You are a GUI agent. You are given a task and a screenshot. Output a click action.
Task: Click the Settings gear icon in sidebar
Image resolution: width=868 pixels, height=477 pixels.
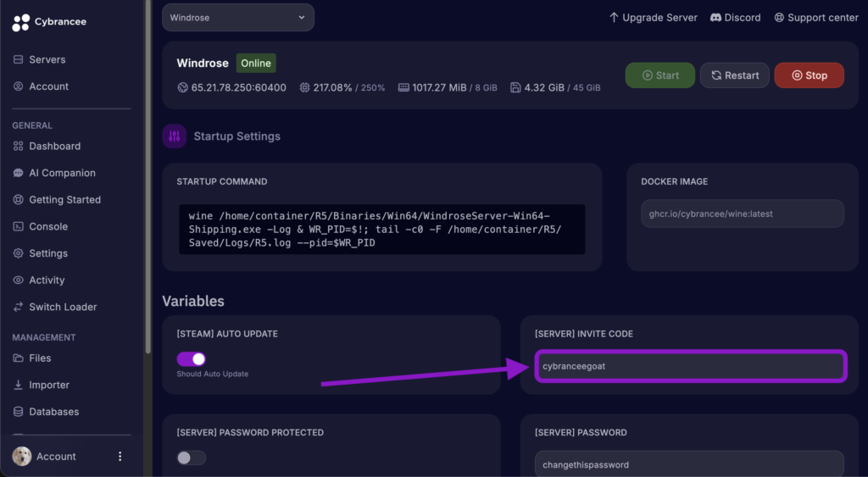(x=19, y=252)
